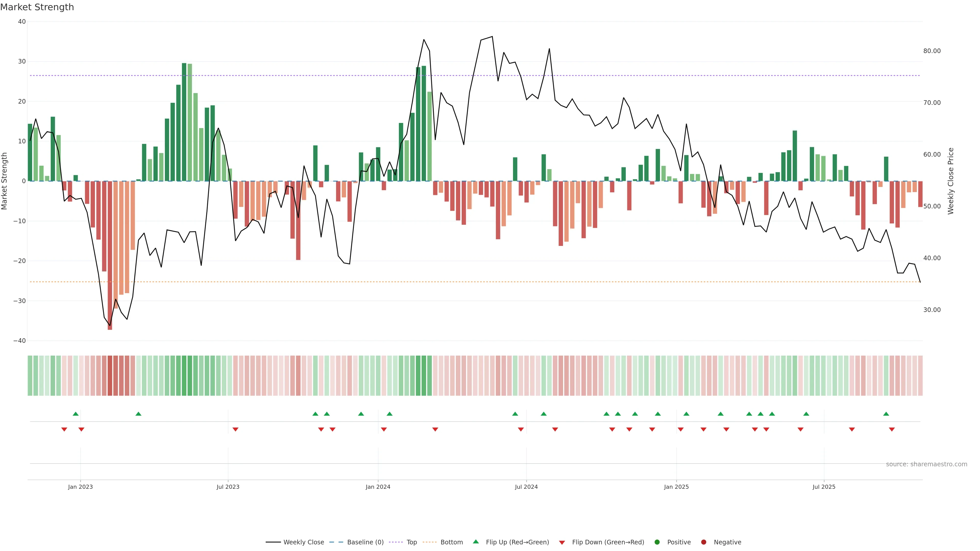Click the darkest red heatmap strip cell
Viewport: 980px width, 551px height.
pos(110,376)
